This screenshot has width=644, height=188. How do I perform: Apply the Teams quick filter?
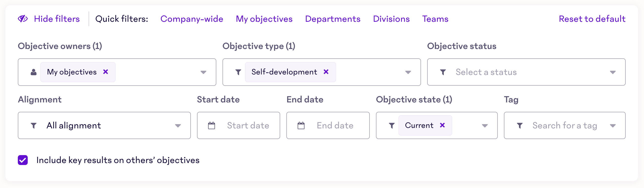435,19
